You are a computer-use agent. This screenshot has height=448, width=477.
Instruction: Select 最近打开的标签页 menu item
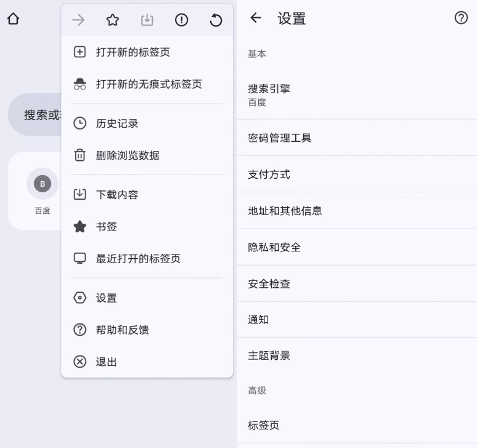(138, 259)
